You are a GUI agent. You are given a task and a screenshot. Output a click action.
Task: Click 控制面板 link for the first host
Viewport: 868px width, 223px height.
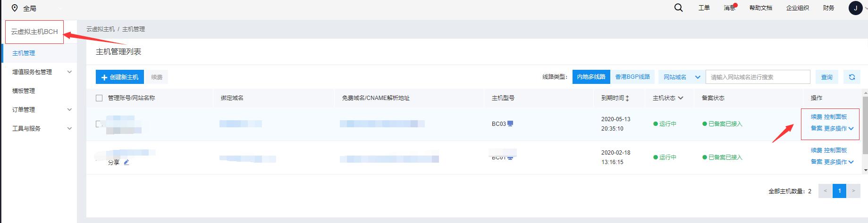pyautogui.click(x=835, y=117)
